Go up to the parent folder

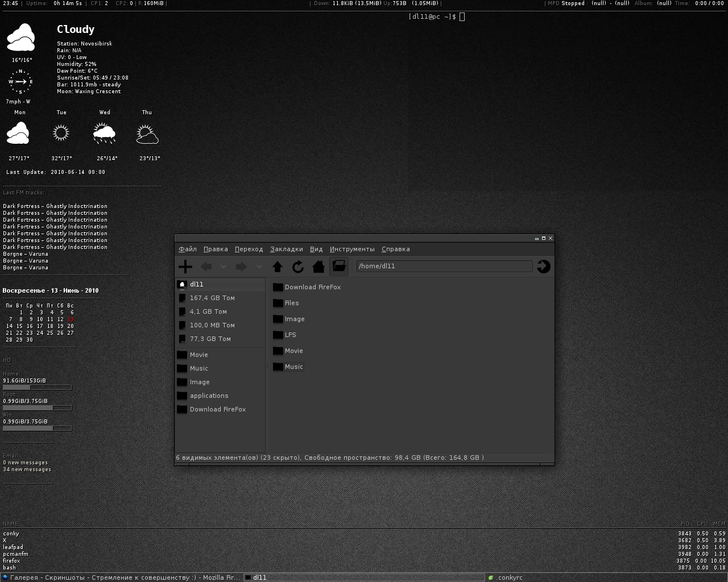coord(278,267)
